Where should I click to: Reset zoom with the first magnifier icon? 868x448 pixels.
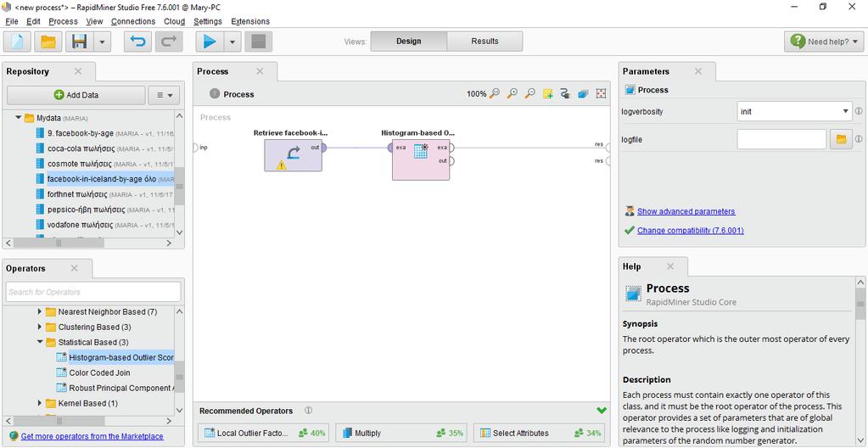point(496,93)
